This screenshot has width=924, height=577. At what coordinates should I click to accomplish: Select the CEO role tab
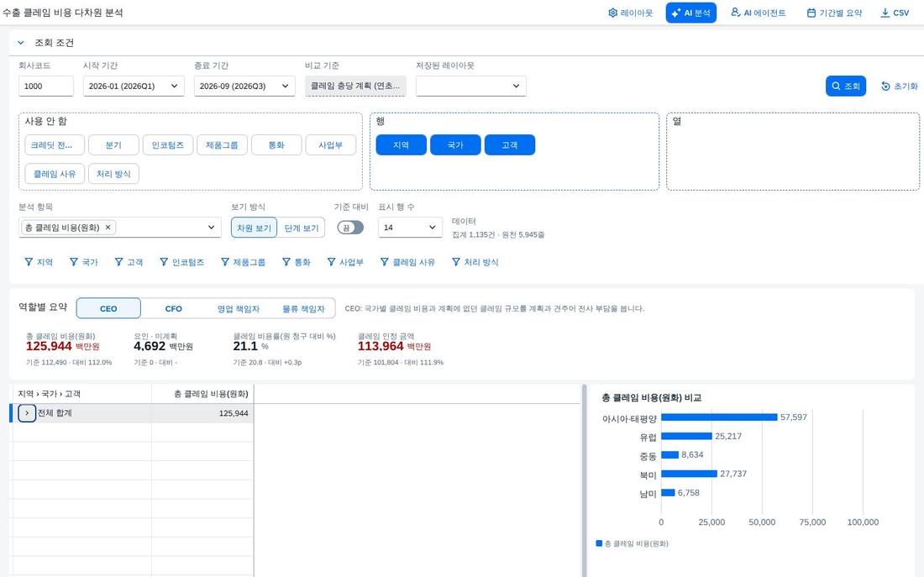coord(108,308)
